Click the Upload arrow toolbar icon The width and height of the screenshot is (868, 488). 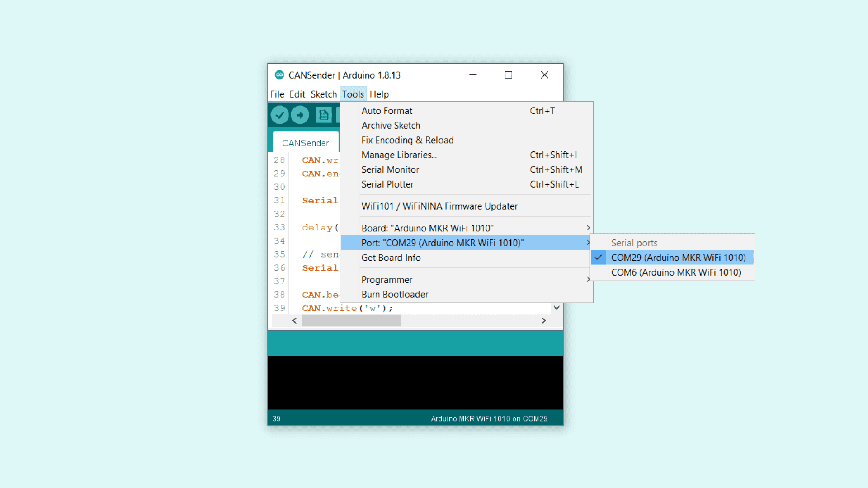tap(300, 115)
